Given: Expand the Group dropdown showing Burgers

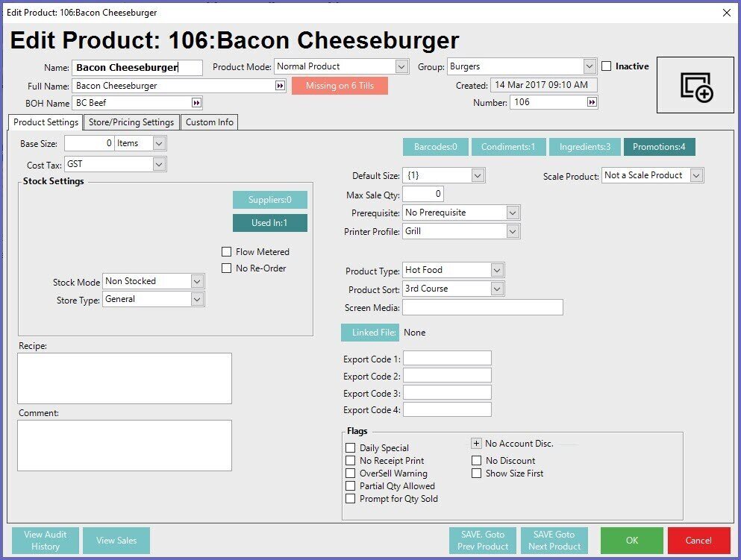Looking at the screenshot, I should tap(590, 66).
